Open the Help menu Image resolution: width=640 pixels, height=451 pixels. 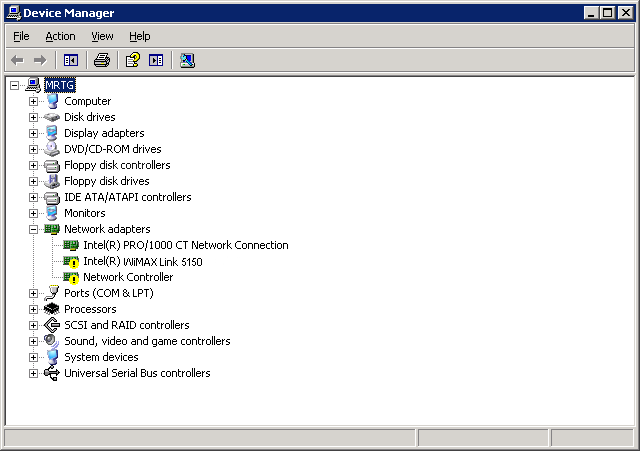tap(140, 36)
